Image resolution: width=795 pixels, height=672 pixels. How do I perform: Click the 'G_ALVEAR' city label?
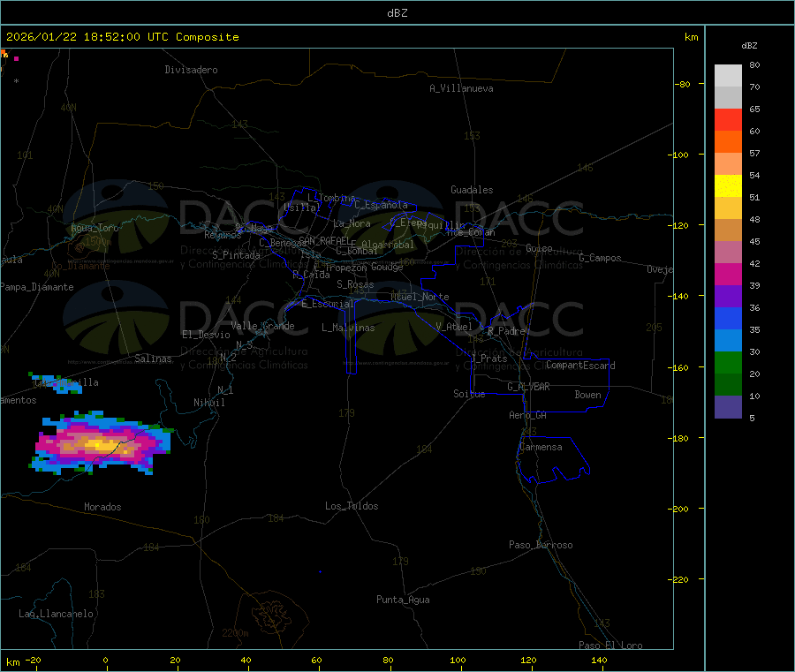tap(528, 387)
